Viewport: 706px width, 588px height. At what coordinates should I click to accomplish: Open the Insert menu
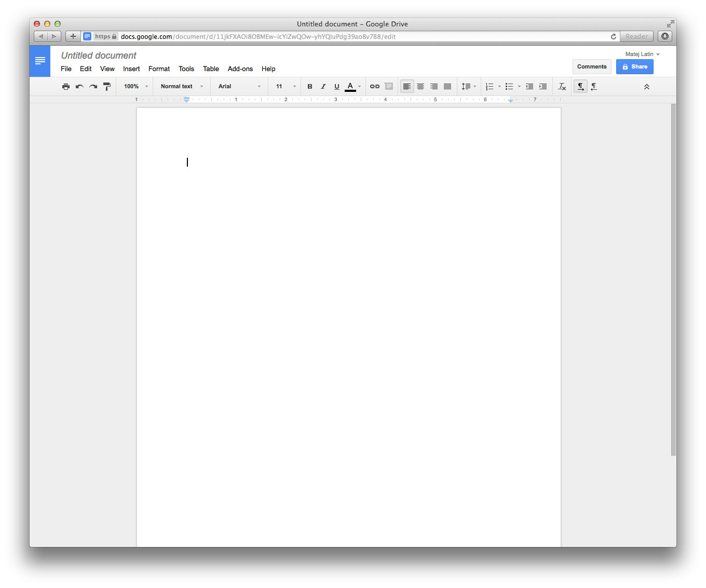[131, 69]
